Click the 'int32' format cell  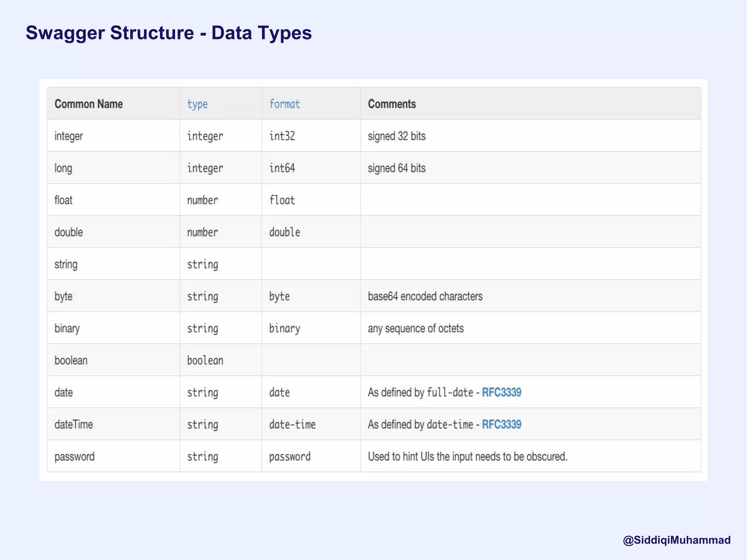(x=282, y=136)
